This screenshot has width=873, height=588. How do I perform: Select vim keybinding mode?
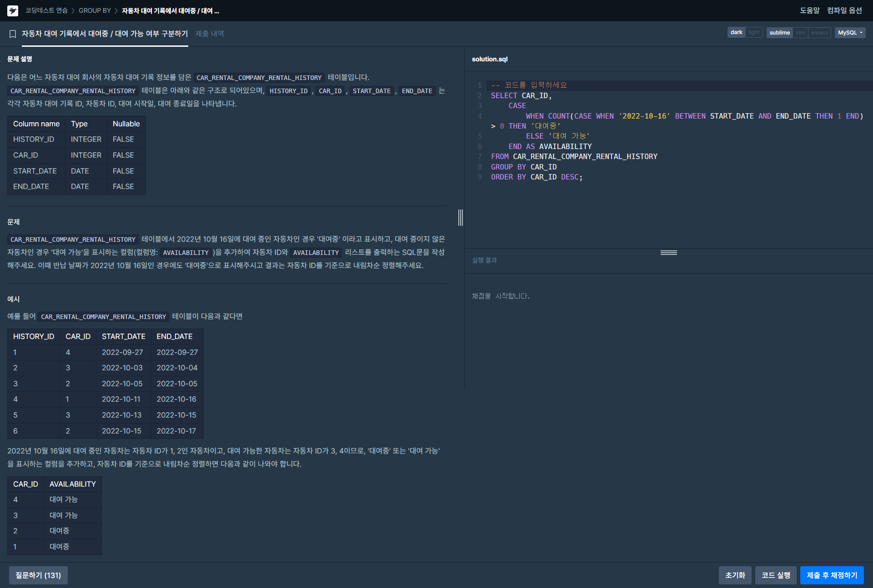pos(800,33)
